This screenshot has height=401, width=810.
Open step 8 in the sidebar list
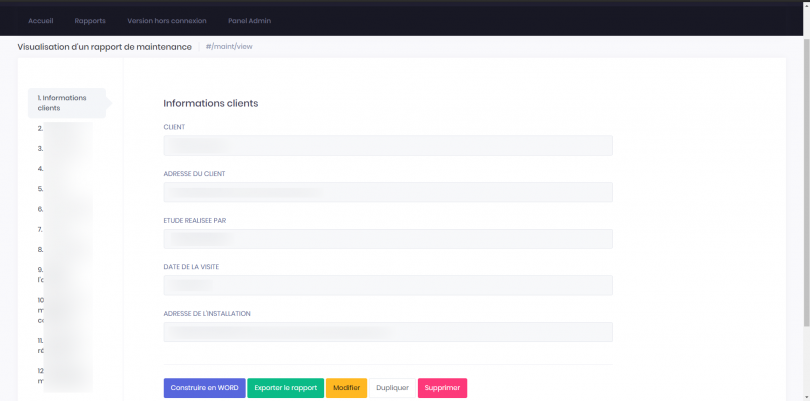click(x=62, y=249)
